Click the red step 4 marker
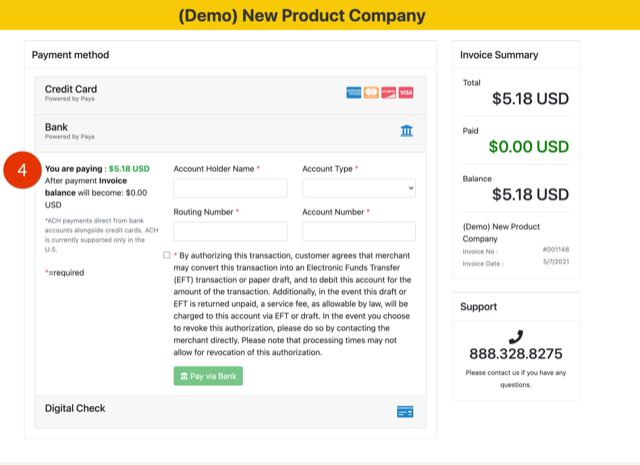 pos(20,170)
